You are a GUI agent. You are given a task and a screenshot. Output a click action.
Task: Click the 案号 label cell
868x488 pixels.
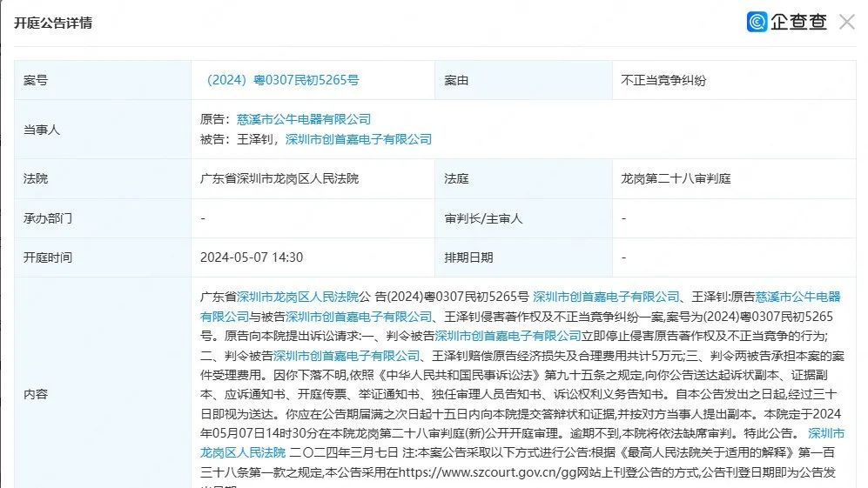click(103, 80)
